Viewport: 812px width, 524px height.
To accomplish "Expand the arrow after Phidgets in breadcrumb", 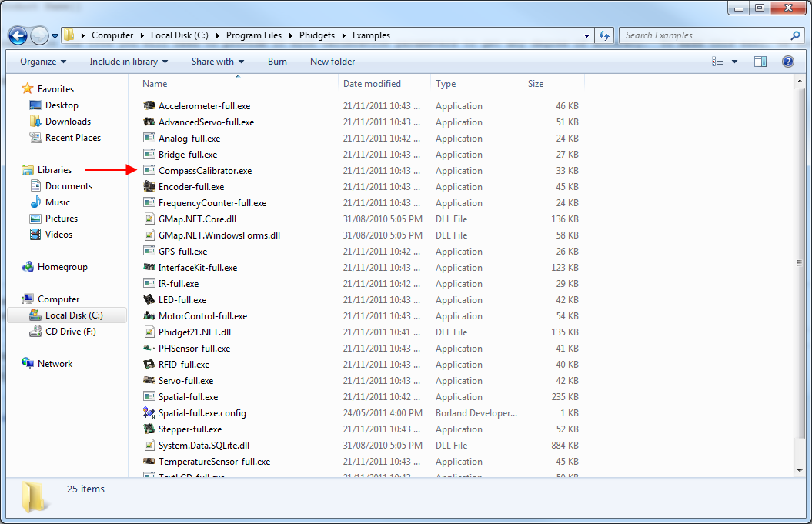I will 343,35.
